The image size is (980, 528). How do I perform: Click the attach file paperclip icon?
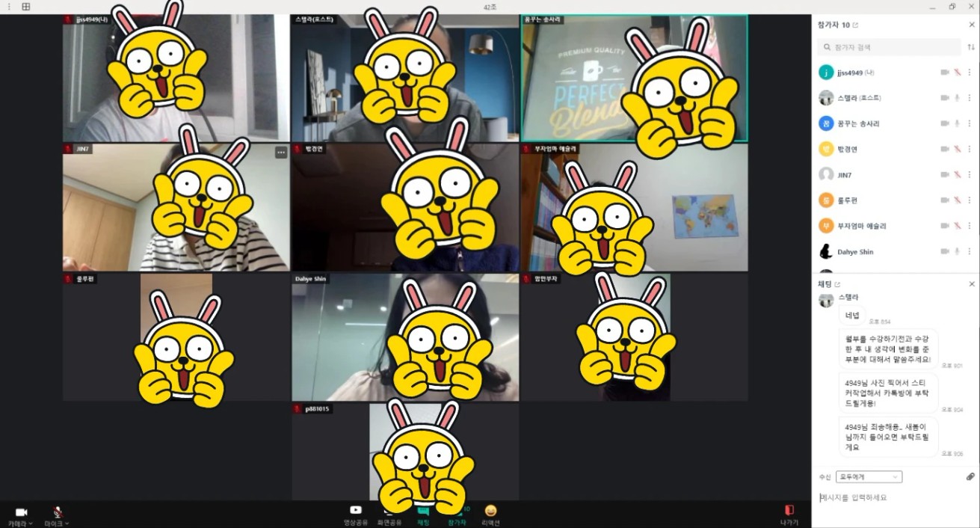click(970, 476)
